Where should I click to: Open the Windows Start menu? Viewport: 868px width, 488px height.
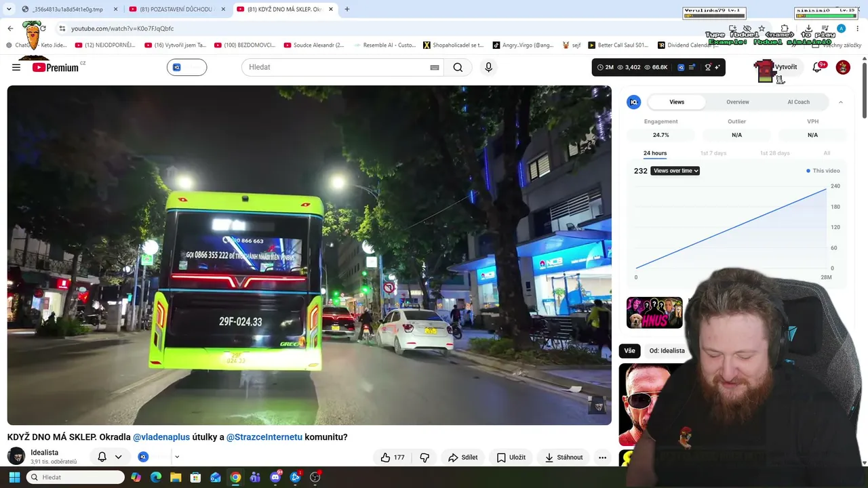pyautogui.click(x=14, y=477)
